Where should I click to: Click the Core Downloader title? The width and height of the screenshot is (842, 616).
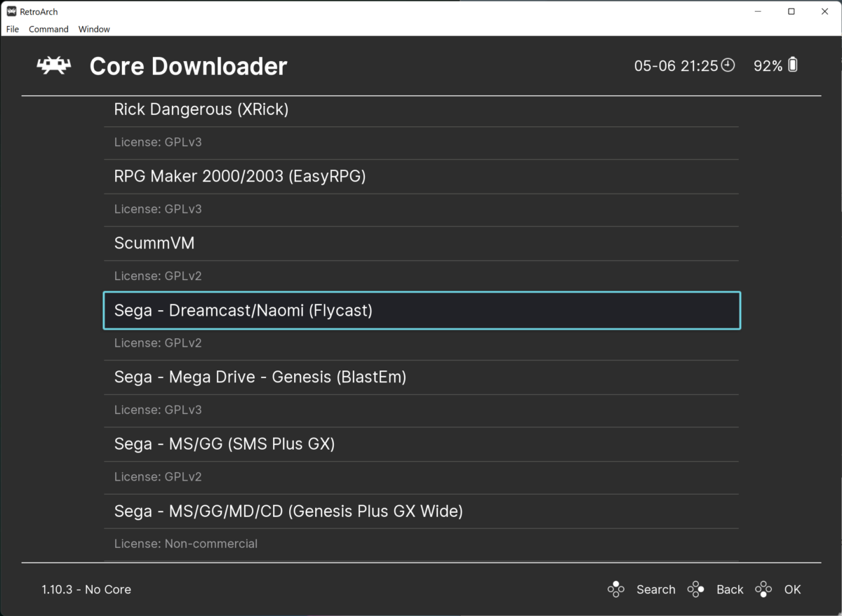pos(188,66)
